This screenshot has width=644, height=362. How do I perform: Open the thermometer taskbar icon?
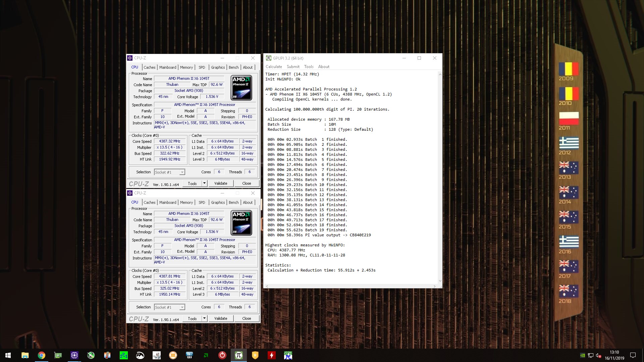tap(107, 355)
